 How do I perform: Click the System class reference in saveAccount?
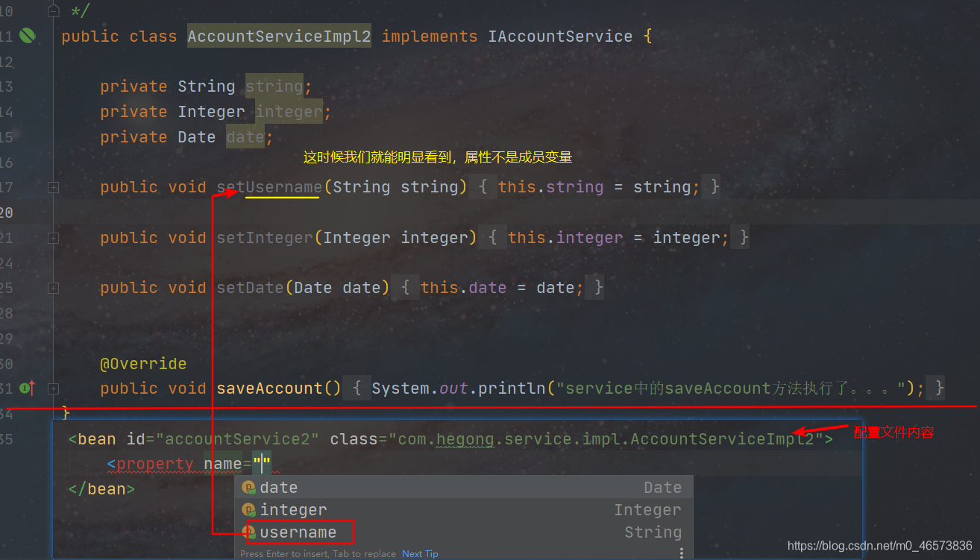coord(401,388)
